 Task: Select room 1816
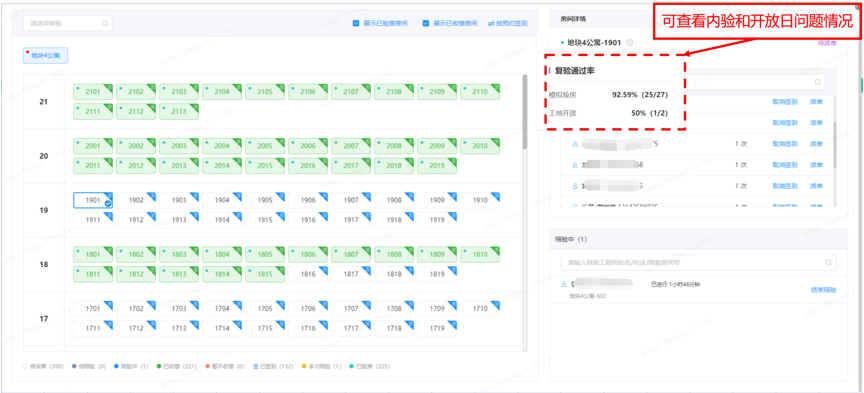[308, 274]
